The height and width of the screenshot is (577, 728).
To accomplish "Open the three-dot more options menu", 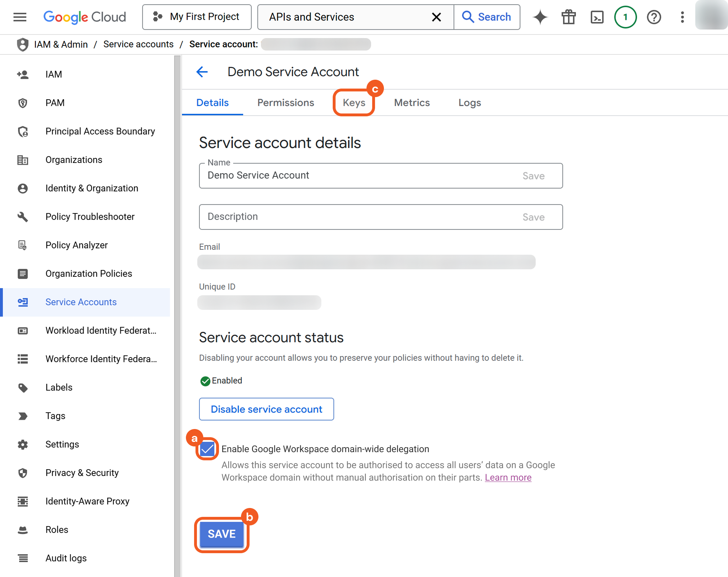I will 682,17.
